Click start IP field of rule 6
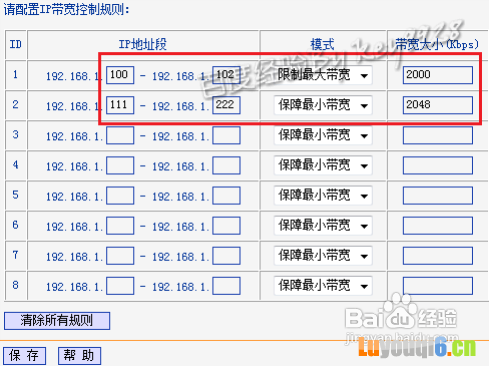 [x=120, y=226]
